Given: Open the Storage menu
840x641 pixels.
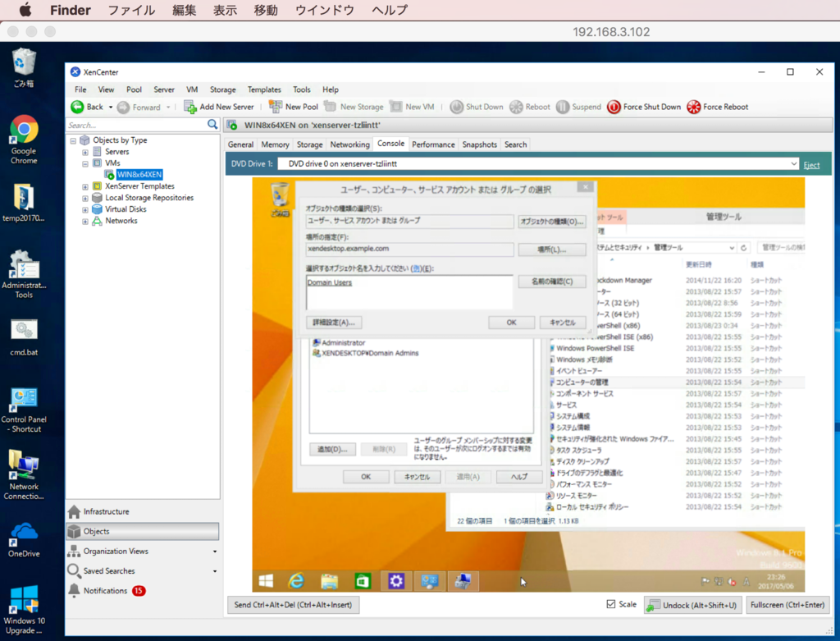Looking at the screenshot, I should point(223,89).
